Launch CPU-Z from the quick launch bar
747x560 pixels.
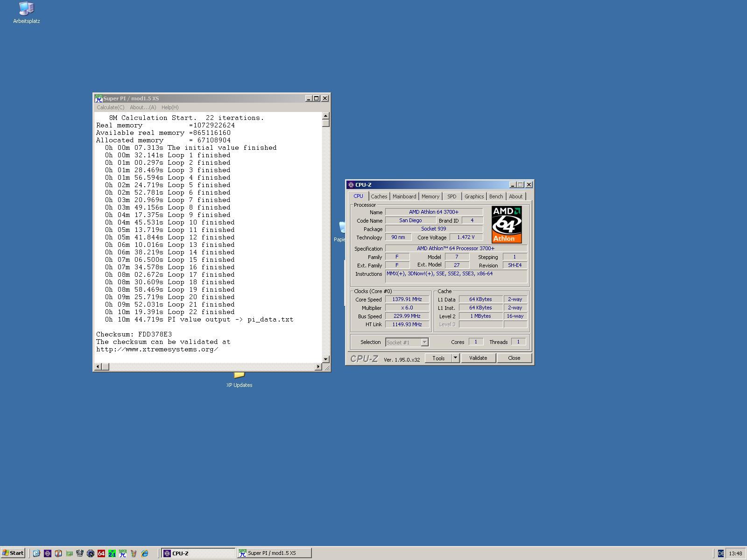click(x=47, y=553)
